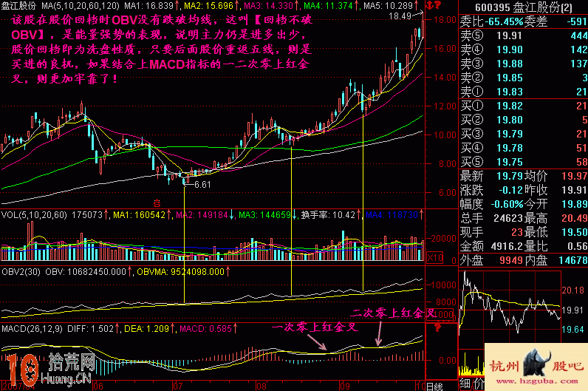The width and height of the screenshot is (588, 391).
Task: Click the 600395 盘江股份(2) quote header
Action: (524, 7)
